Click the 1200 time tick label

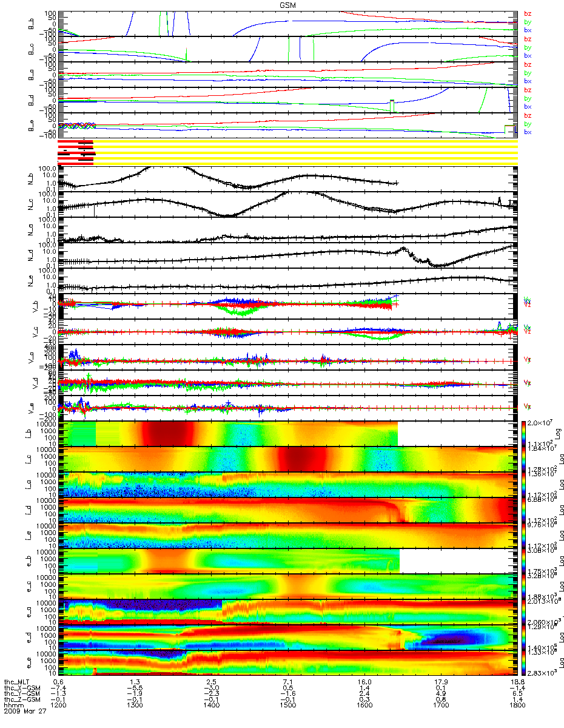pos(58,706)
